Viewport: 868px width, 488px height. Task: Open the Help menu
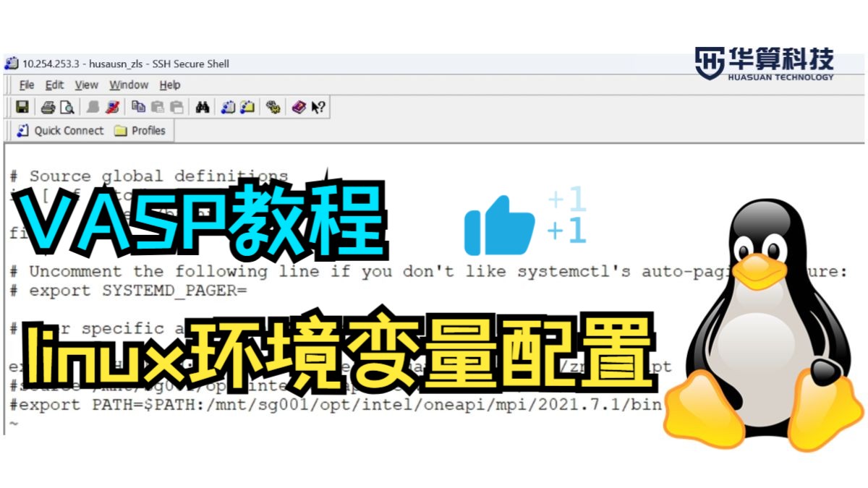pos(170,85)
